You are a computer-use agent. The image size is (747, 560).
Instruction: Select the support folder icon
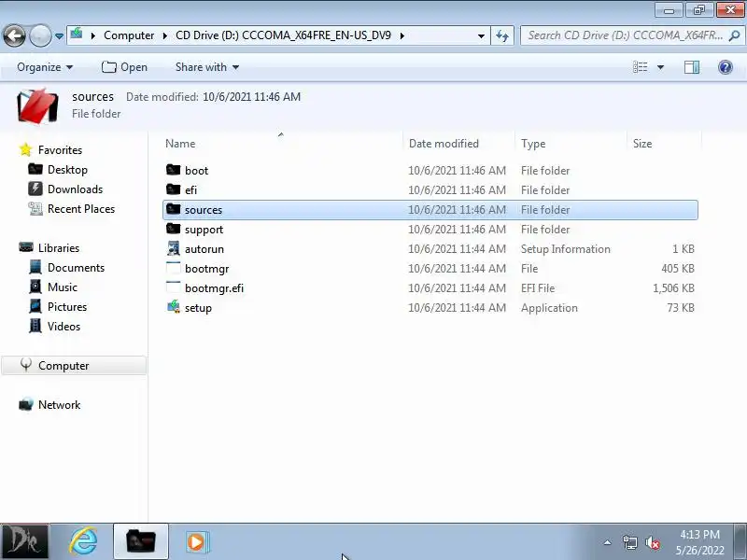[x=174, y=229]
